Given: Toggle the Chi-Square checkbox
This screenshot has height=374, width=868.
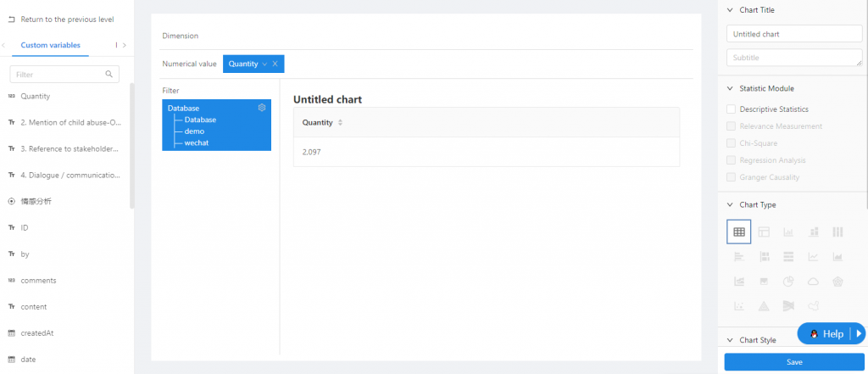Looking at the screenshot, I should click(x=731, y=143).
